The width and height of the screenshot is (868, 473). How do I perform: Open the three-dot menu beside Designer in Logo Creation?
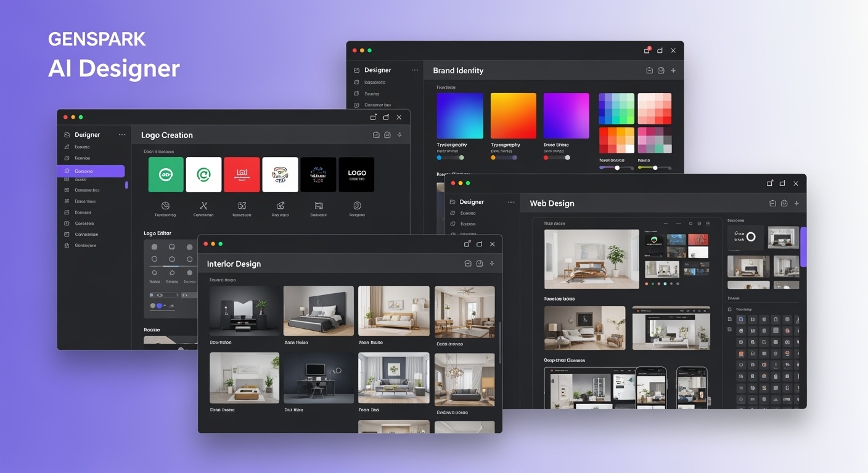122,135
